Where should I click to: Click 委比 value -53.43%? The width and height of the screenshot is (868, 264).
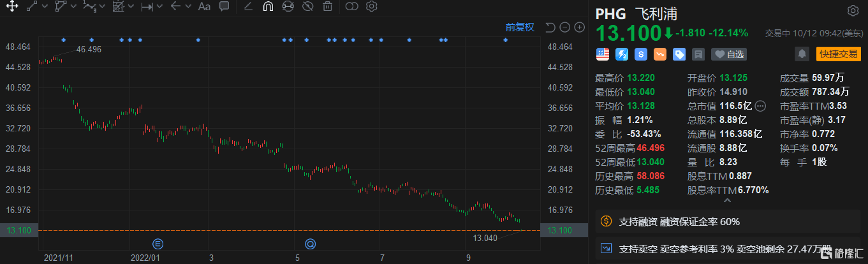644,134
